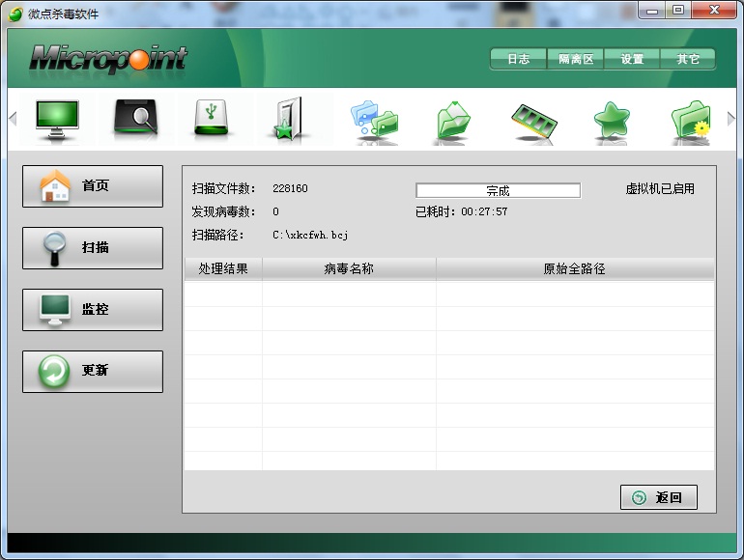Click the magnifying glass icon on 扫描

[x=54, y=248]
